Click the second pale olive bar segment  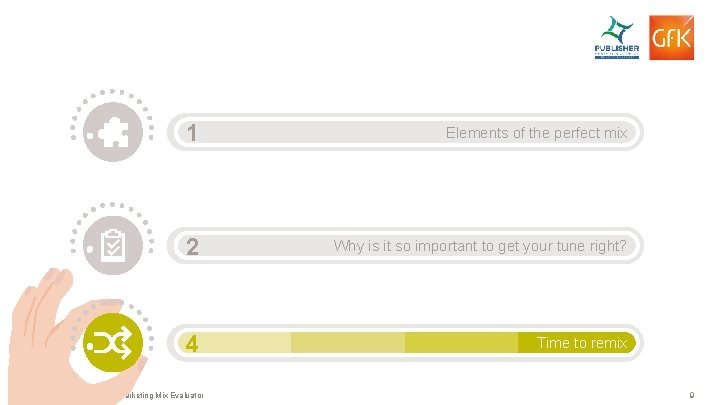(x=347, y=343)
